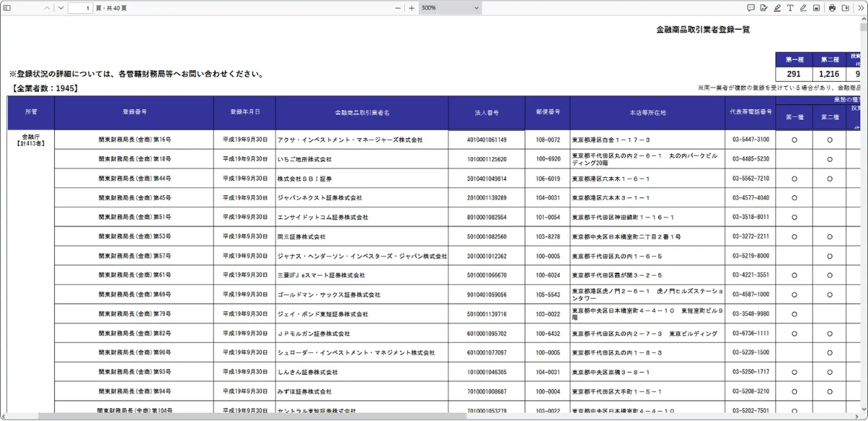Select the freehand draw tool
Viewport: 868px width, 421px height.
point(803,8)
